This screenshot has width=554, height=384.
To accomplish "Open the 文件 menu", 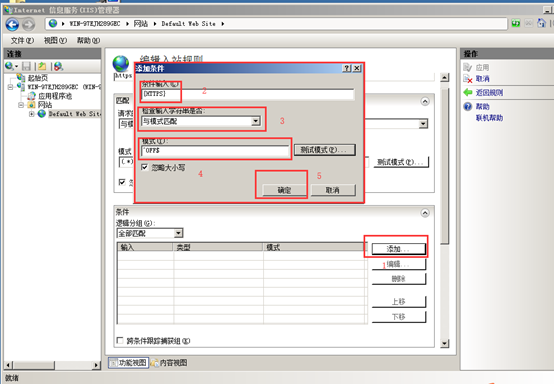I will 22,41.
